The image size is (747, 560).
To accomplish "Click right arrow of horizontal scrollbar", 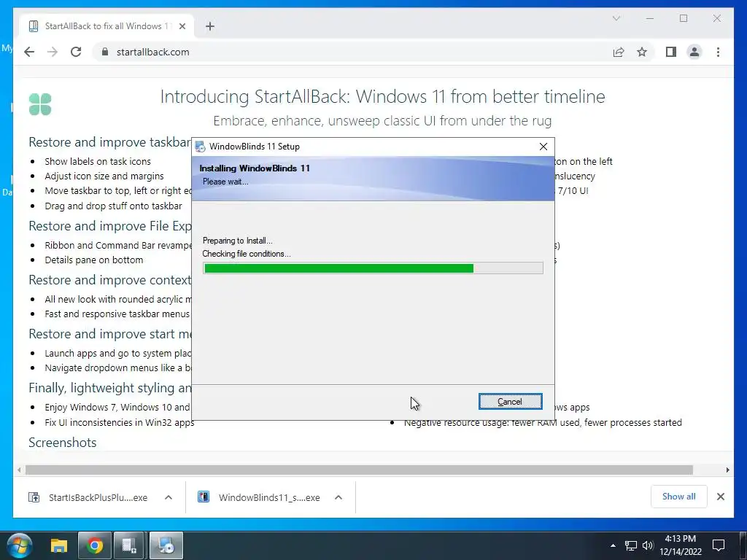I will click(x=727, y=470).
